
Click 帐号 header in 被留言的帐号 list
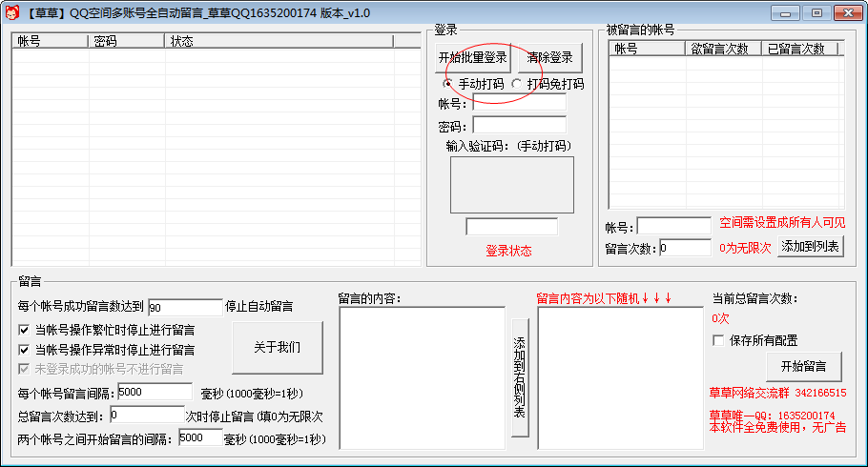point(647,49)
